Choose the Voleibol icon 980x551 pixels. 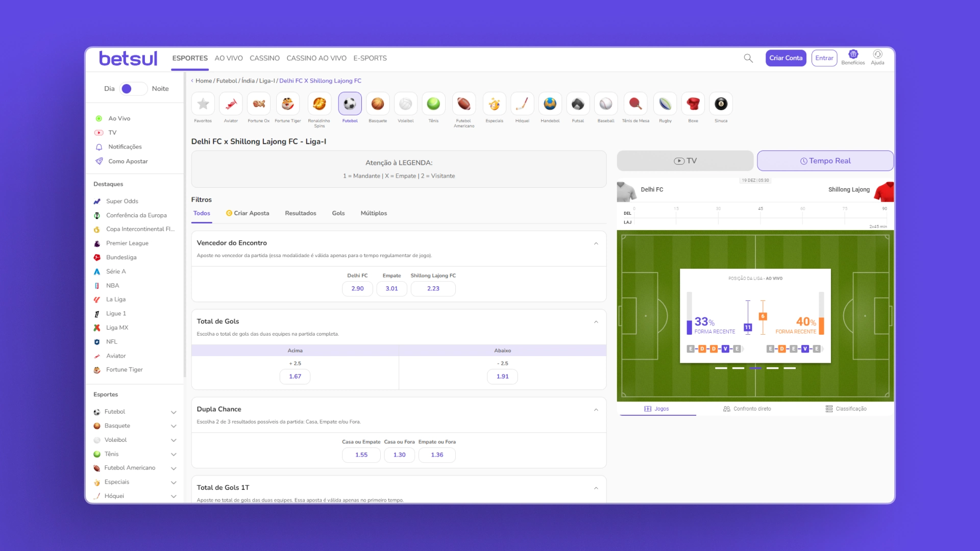406,104
